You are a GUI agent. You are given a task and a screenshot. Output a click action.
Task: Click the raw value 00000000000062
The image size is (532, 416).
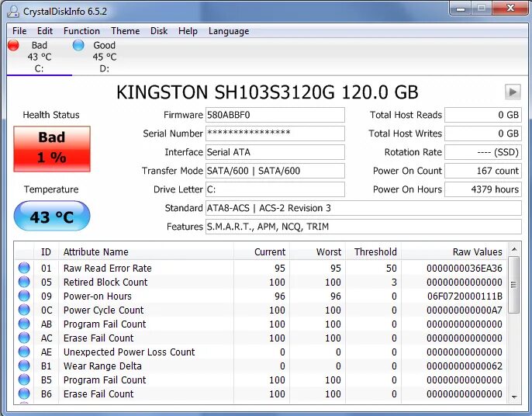(x=464, y=366)
